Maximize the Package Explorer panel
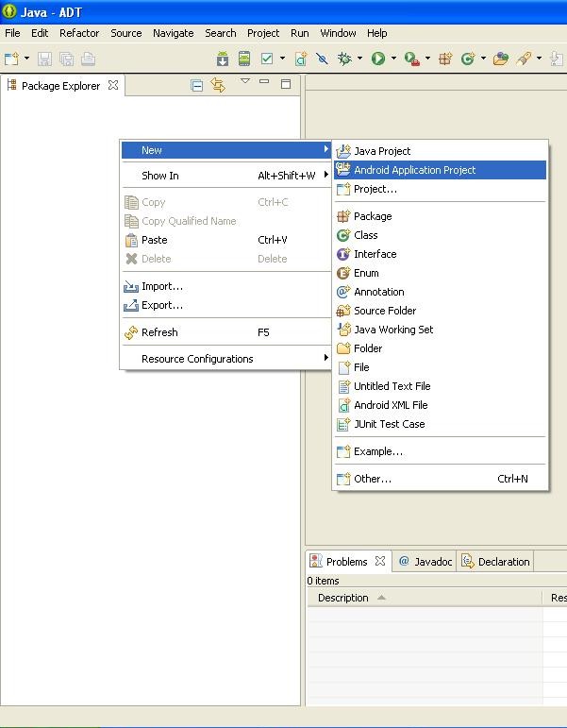 (x=286, y=84)
